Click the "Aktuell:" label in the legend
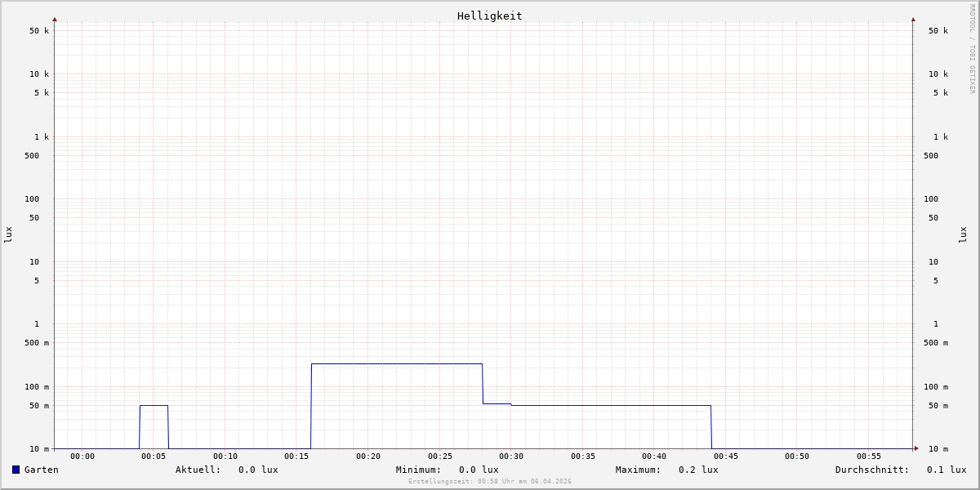980x490 pixels. tap(198, 470)
